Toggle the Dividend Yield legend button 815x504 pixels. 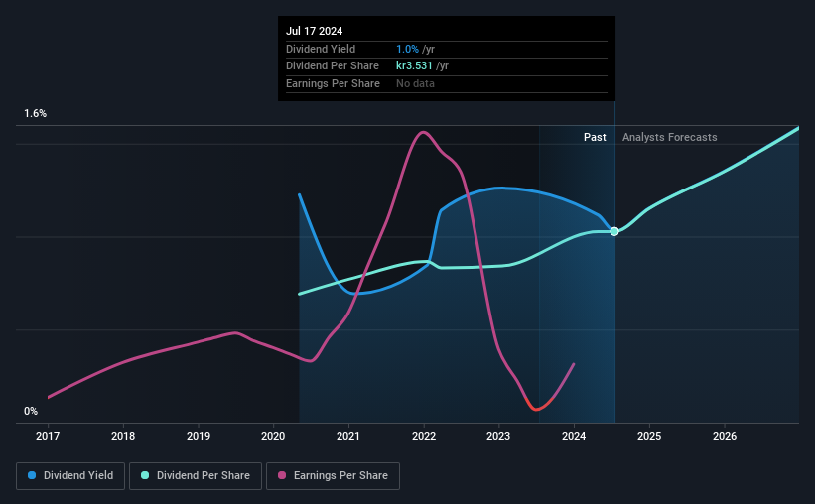coord(70,476)
